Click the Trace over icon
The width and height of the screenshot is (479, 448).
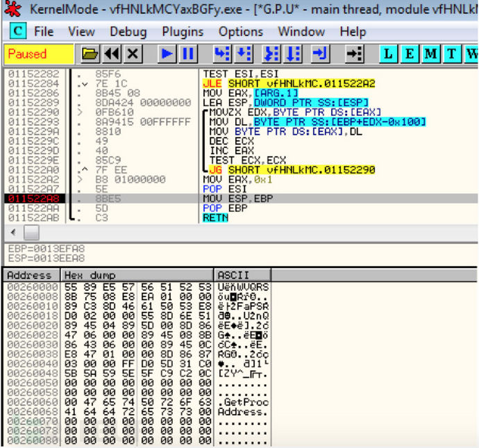click(x=294, y=54)
